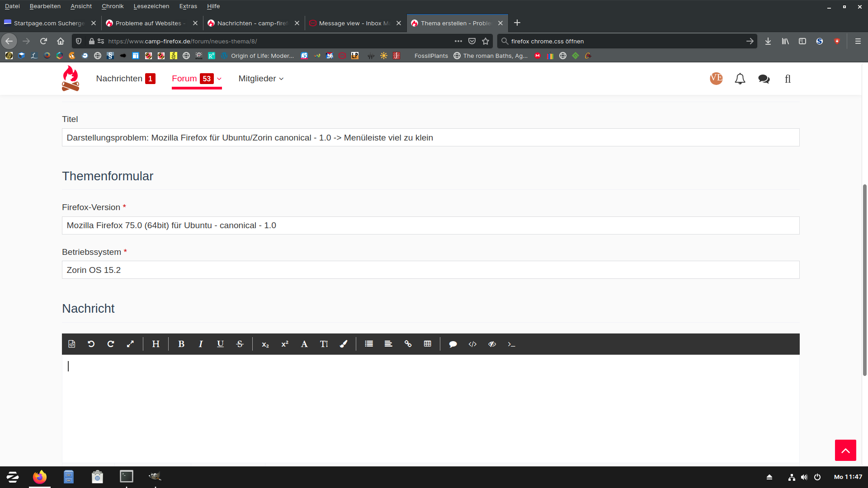
Task: Insert a table in the editor
Action: tap(428, 344)
